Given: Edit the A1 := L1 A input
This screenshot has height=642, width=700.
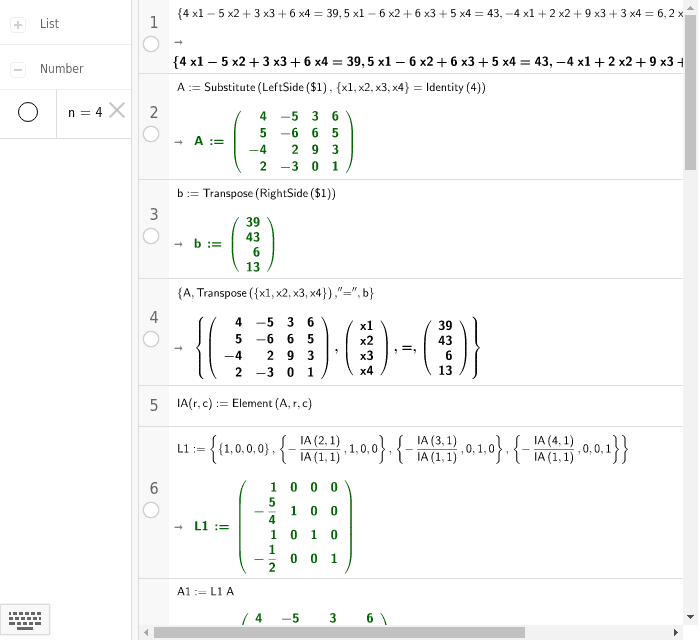Looking at the screenshot, I should tap(205, 592).
